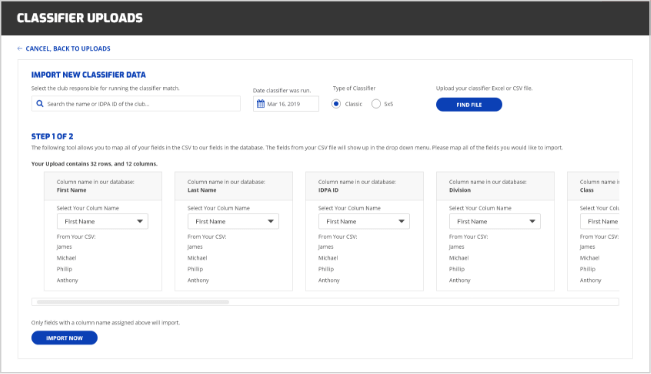Click the horizontal scrollbar under the column cards

point(133,302)
